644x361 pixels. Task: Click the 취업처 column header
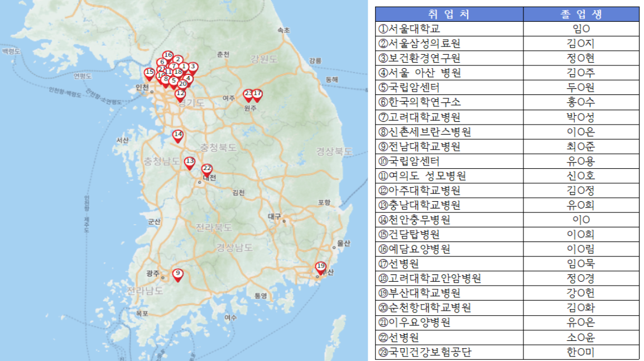coord(449,14)
